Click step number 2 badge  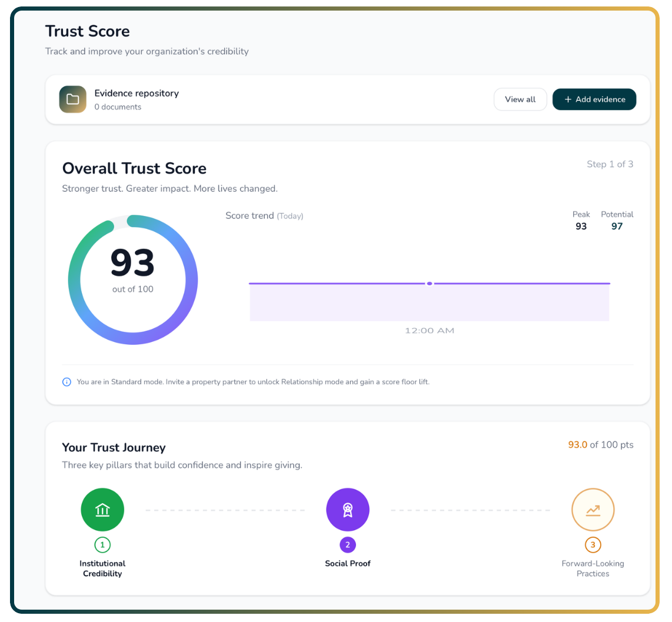coord(348,545)
